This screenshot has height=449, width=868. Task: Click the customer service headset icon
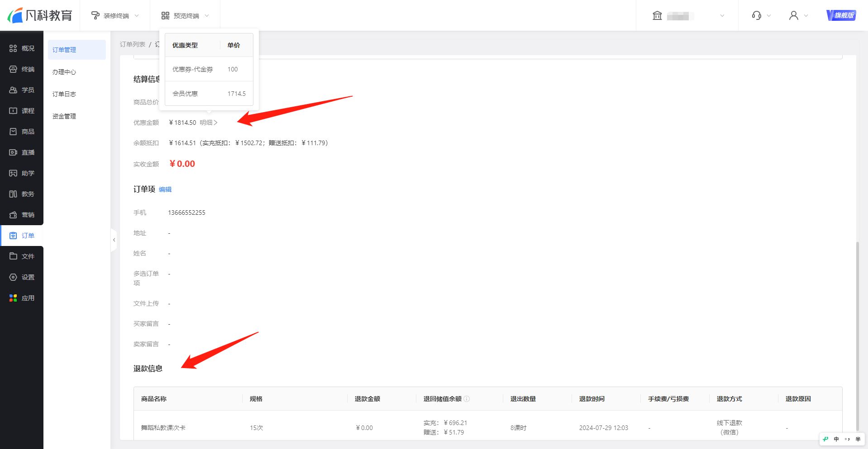coord(756,16)
